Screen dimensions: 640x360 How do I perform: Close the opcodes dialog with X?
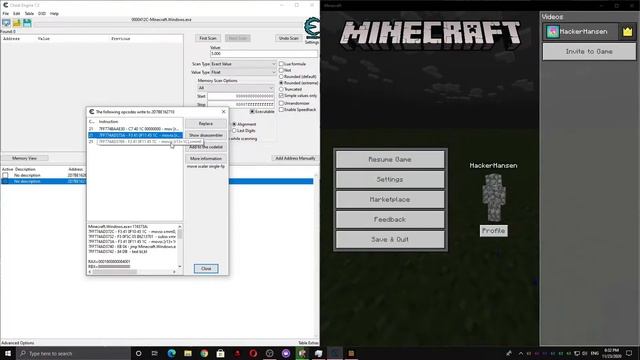pyautogui.click(x=223, y=111)
